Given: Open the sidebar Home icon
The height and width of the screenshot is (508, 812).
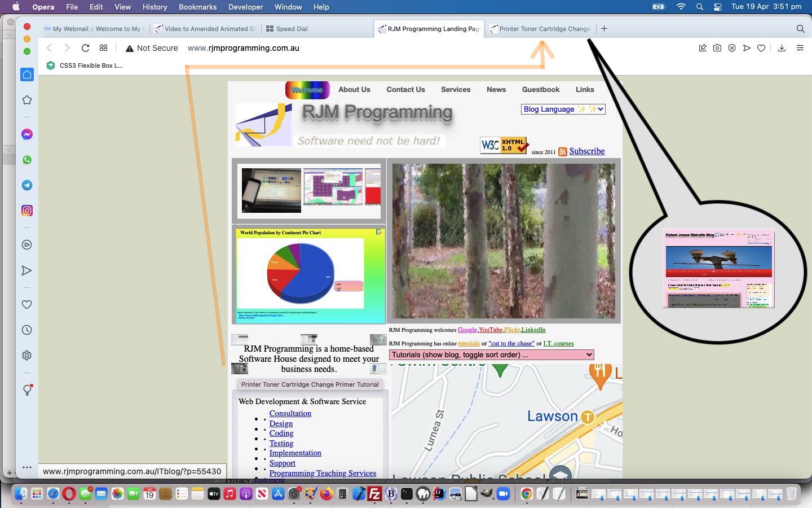Looking at the screenshot, I should (x=27, y=75).
